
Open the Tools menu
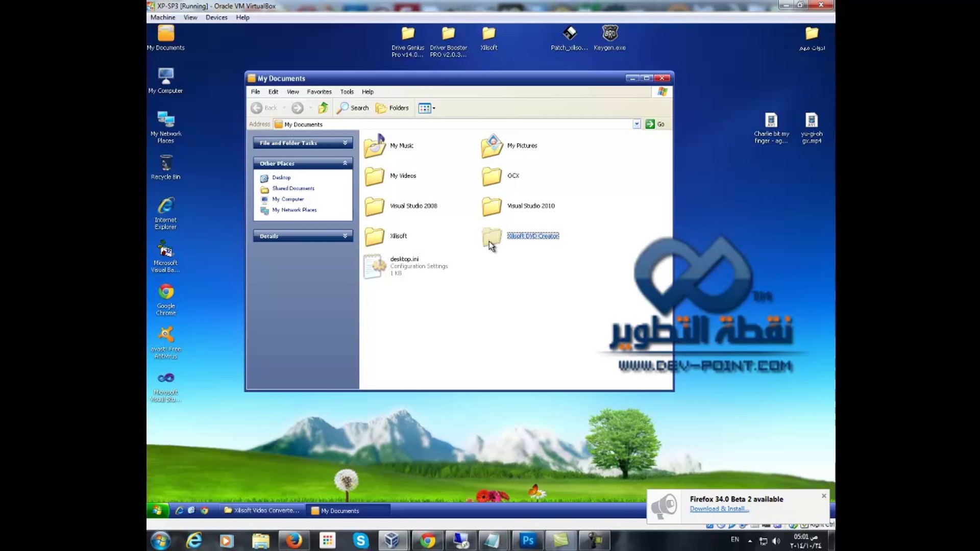tap(347, 92)
